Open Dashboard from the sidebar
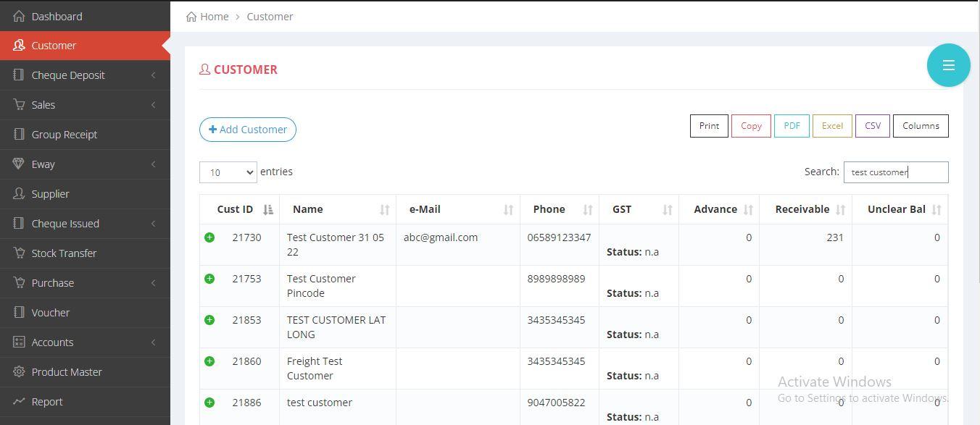The height and width of the screenshot is (425, 980). [57, 17]
